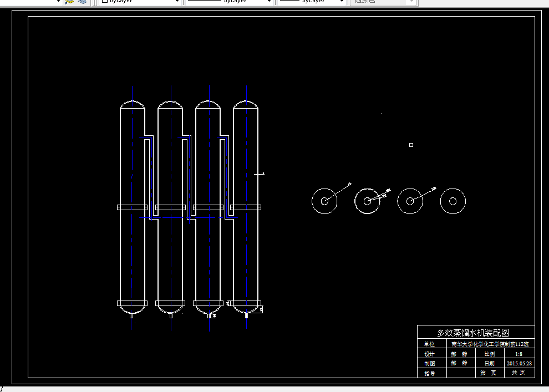The width and height of the screenshot is (549, 392).
Task: Select the 日期 label cell
Action: pos(490,363)
